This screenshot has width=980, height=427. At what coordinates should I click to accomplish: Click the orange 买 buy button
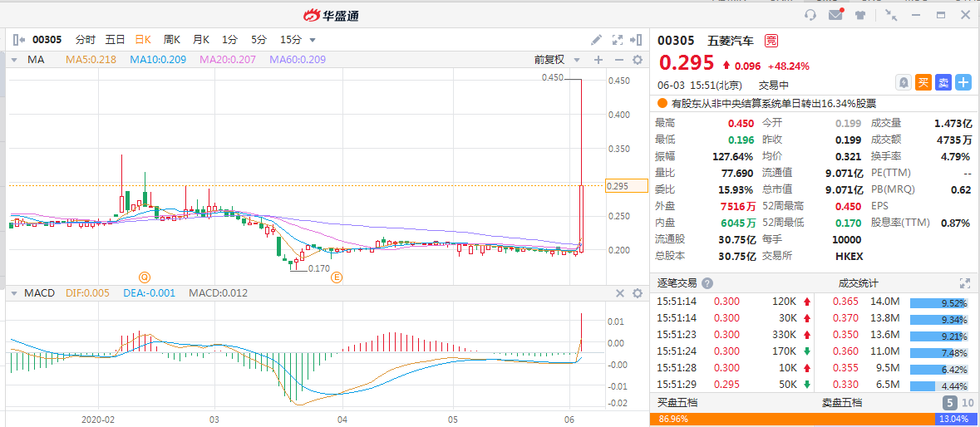point(923,82)
